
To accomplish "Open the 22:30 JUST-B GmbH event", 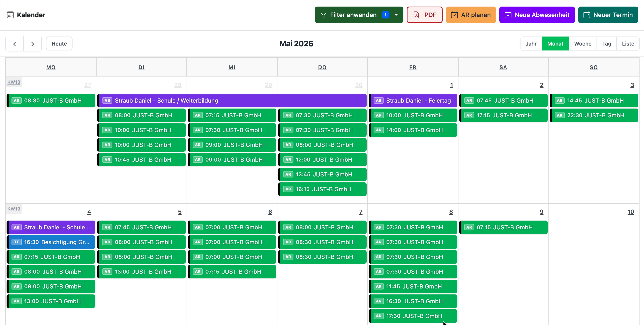I will click(594, 115).
